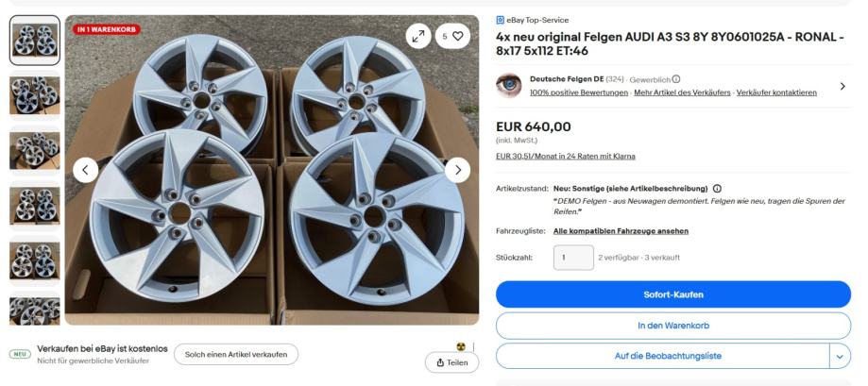Go to previous product image
The height and width of the screenshot is (386, 868).
(85, 170)
